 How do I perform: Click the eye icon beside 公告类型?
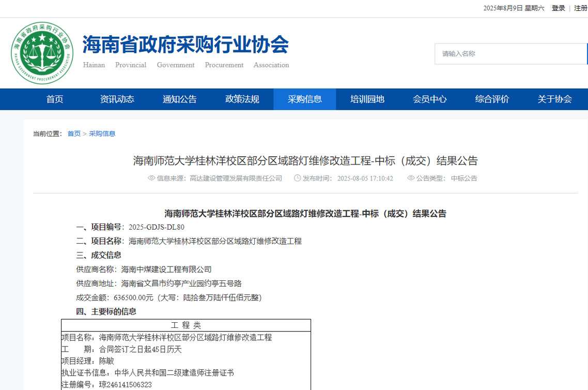[411, 178]
